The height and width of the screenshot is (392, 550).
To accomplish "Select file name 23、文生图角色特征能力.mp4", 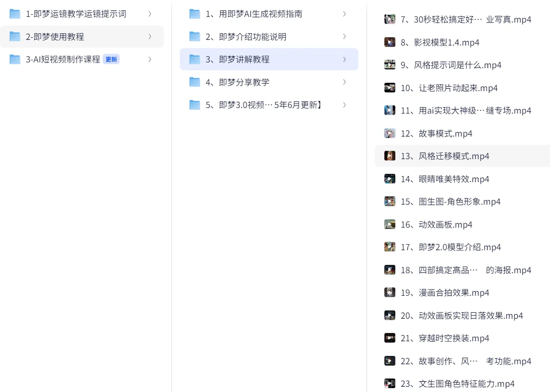I will [458, 384].
